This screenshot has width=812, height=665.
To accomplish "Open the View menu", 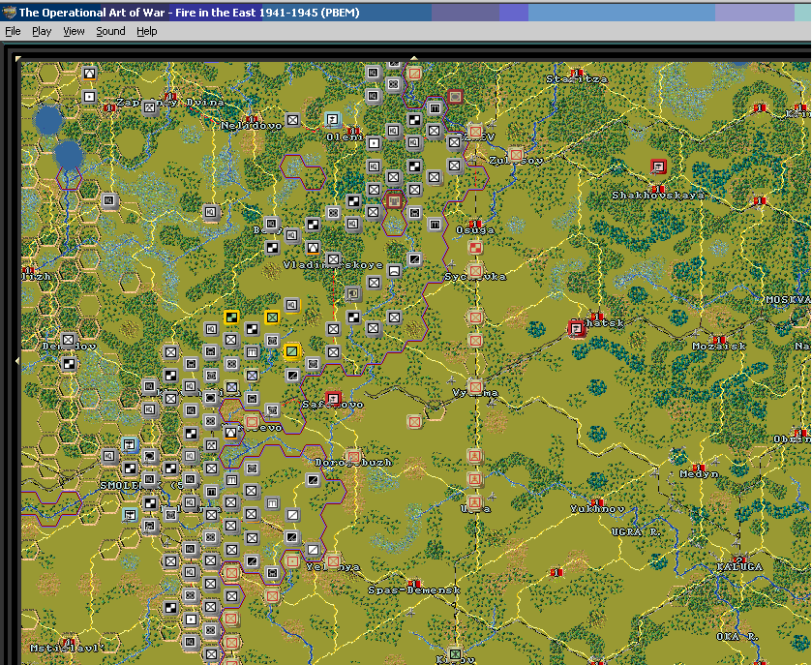I will (74, 31).
